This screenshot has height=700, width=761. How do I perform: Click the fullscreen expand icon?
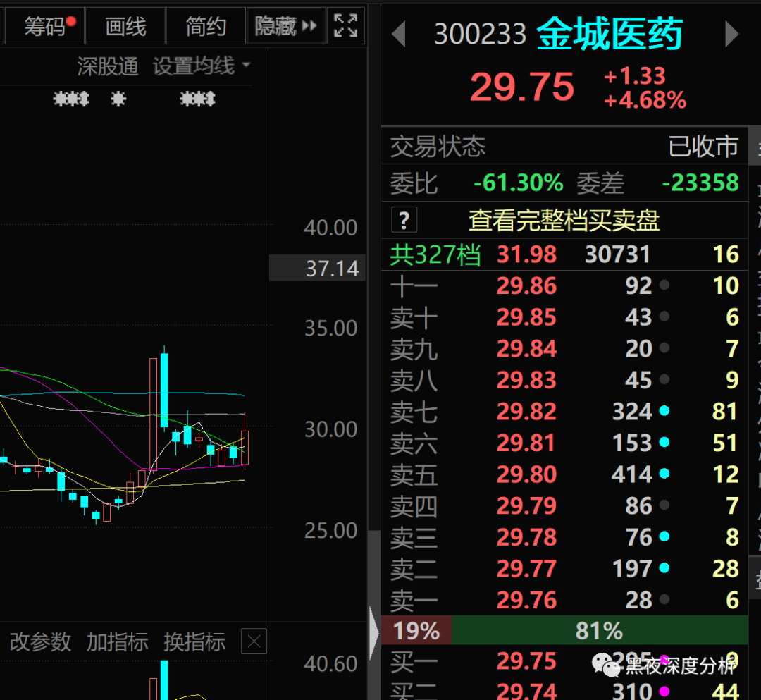tap(345, 25)
